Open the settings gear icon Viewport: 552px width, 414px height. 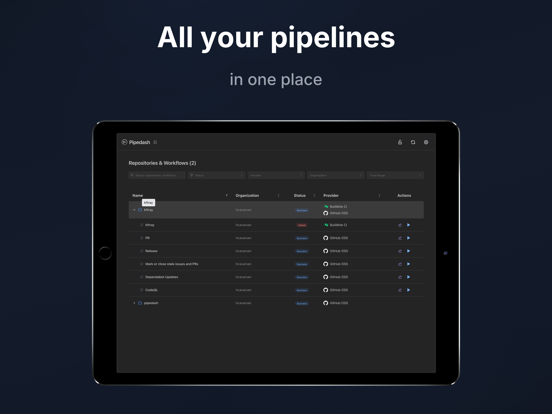[426, 142]
